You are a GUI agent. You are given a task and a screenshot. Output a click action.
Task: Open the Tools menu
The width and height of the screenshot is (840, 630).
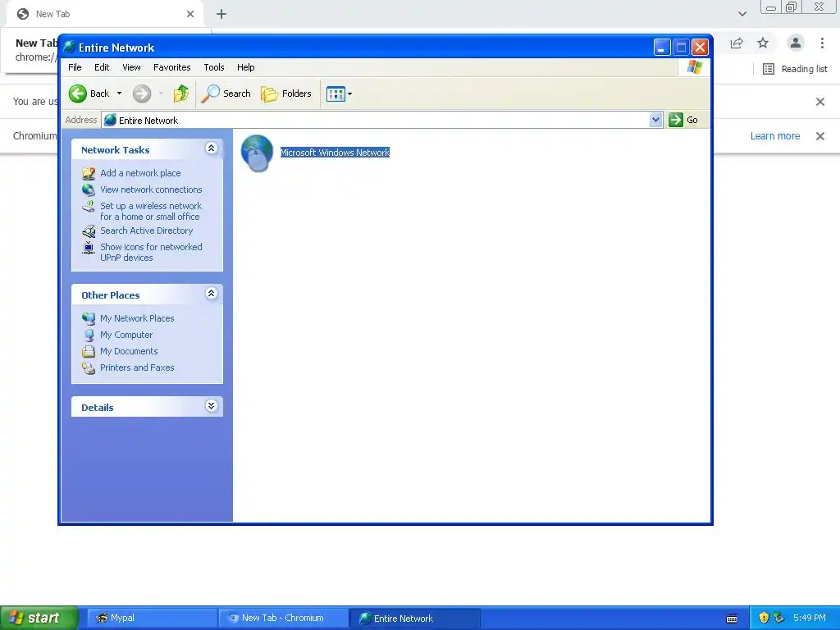point(214,67)
